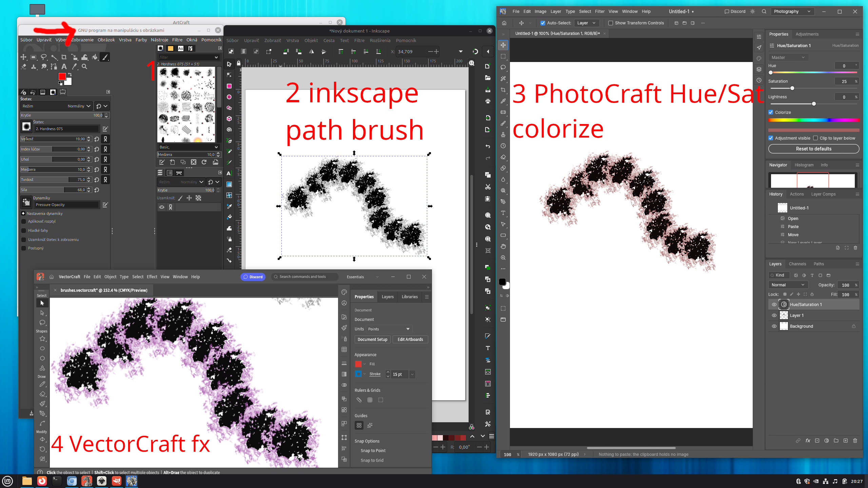Open the Effect menu in VectorCraft

point(152,277)
